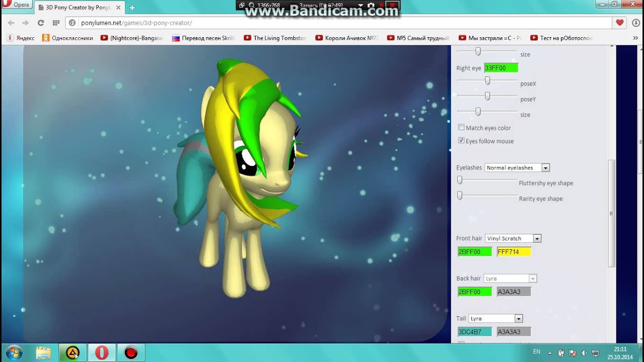Screen dimensions: 644x362
Task: Reload the current page
Action: click(x=41, y=23)
